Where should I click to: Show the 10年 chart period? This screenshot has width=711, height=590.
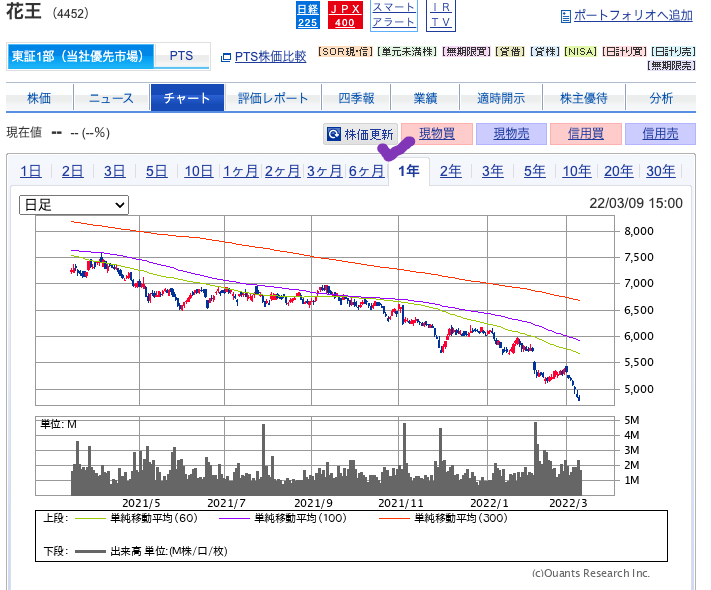click(x=577, y=171)
